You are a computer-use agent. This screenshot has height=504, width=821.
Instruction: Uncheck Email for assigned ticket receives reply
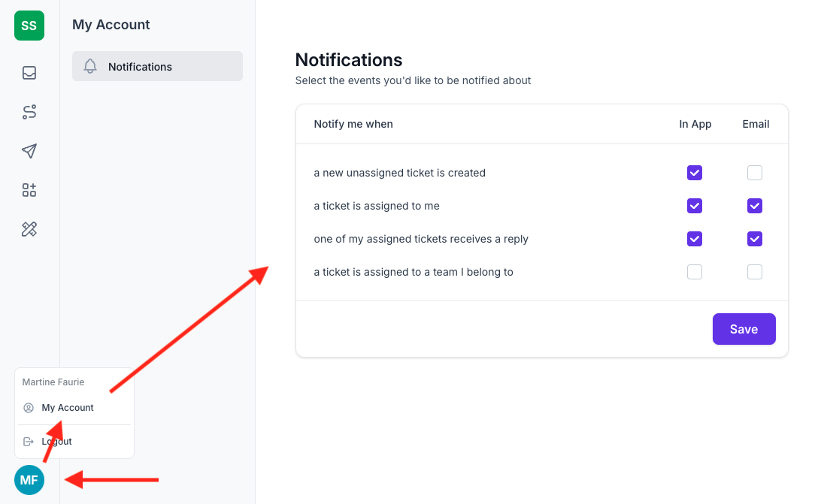754,239
